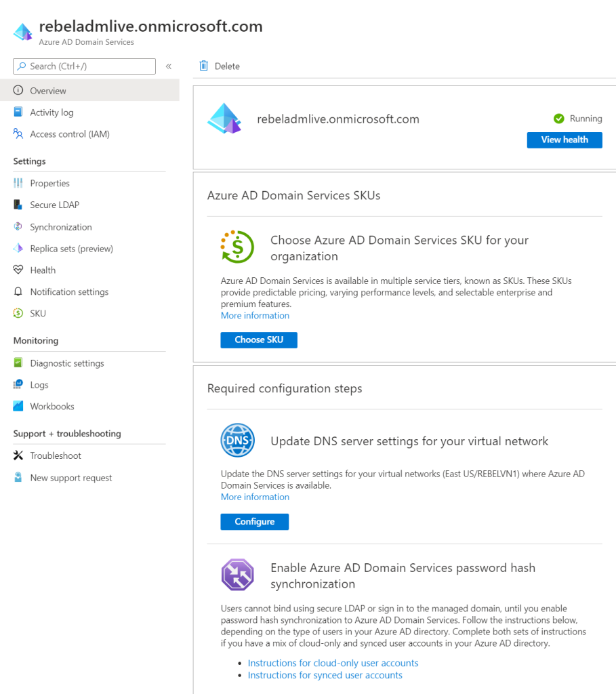Viewport: 616px width, 694px height.
Task: Click the Delete trash icon
Action: [x=204, y=66]
